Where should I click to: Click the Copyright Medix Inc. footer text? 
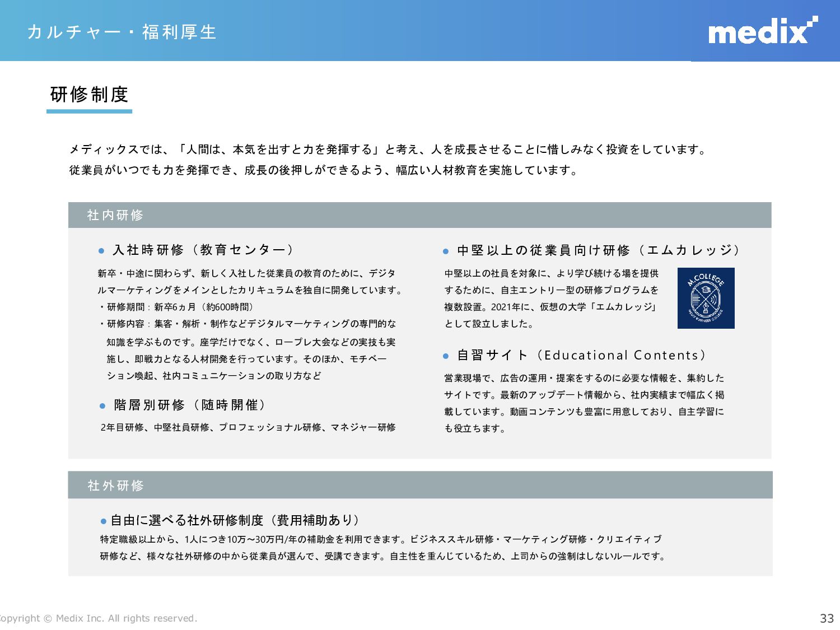(99, 618)
